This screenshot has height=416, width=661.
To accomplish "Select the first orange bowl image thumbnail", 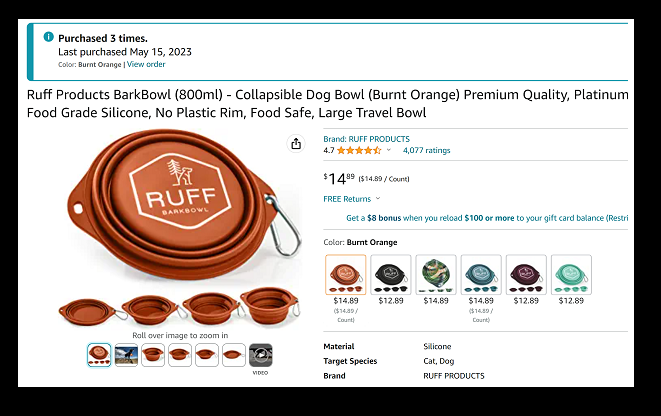I will click(x=99, y=354).
